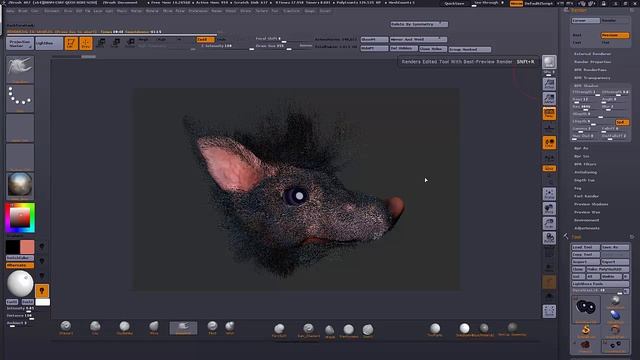Open the Render menu
640x360 pixels.
(216, 11)
